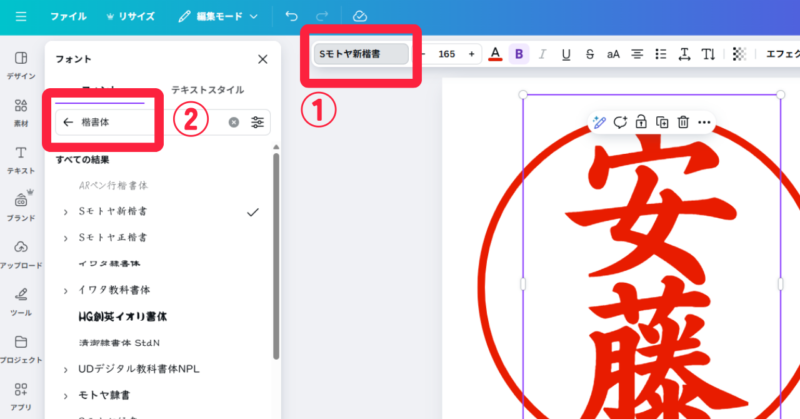Select the Sモトヤ正楷書 font
Image resolution: width=800 pixels, height=419 pixels.
coord(113,237)
